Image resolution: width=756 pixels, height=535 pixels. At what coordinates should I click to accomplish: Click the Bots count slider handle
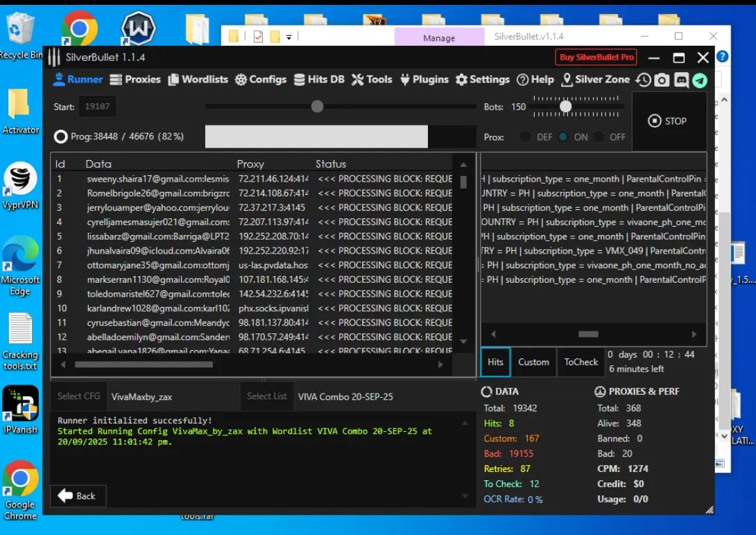pyautogui.click(x=565, y=106)
